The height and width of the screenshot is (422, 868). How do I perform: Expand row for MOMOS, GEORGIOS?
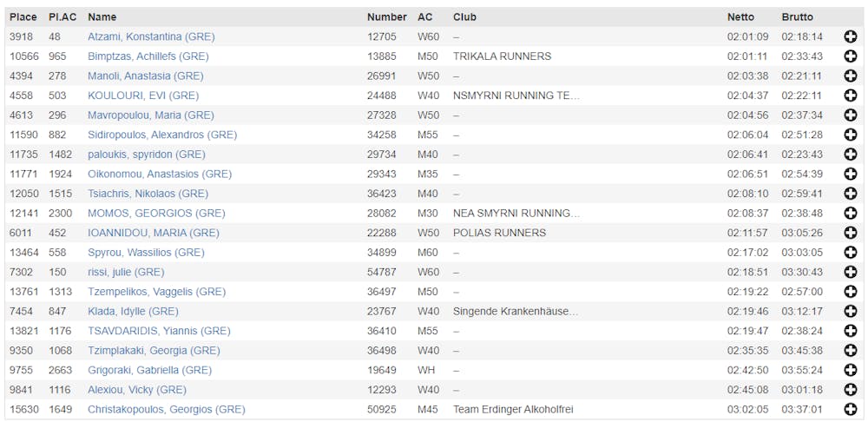(850, 213)
